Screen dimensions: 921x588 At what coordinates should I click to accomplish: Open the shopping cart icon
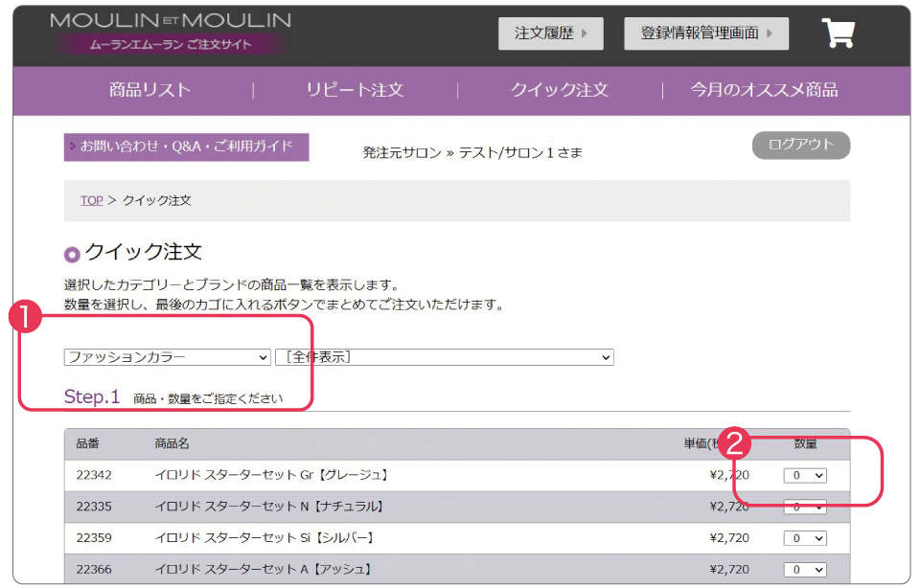pos(838,34)
